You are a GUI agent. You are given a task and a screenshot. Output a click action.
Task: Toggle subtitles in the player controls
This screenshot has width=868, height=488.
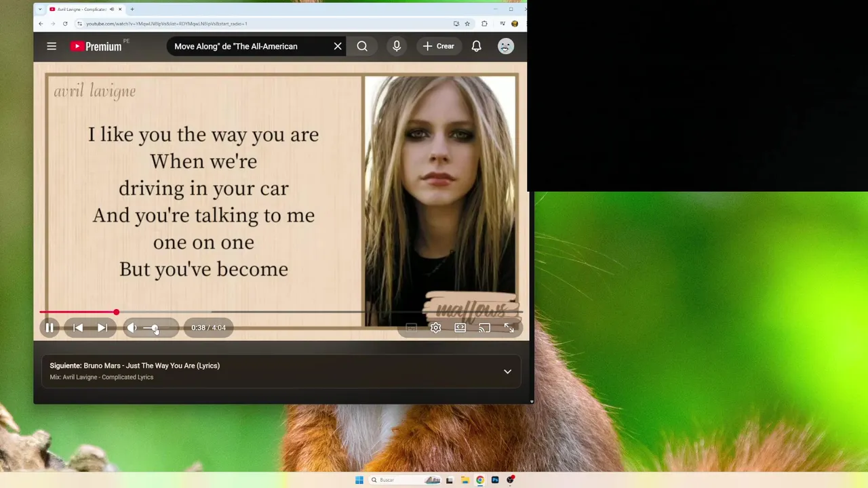(411, 328)
